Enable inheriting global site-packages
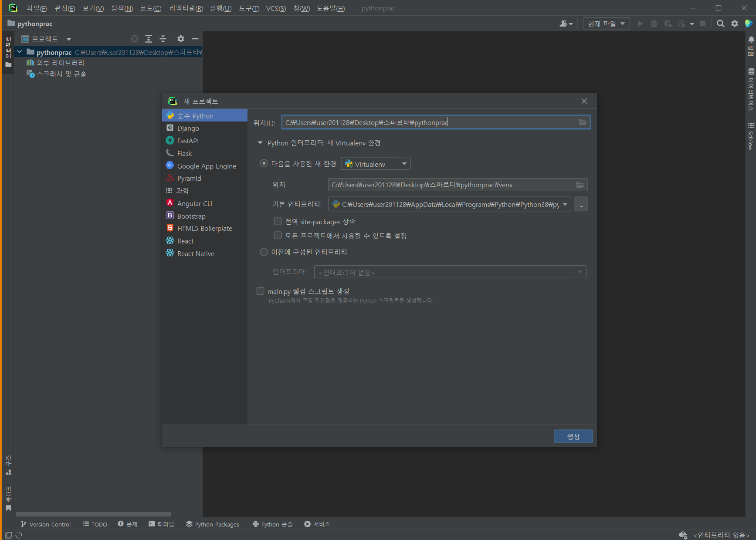The height and width of the screenshot is (540, 756). tap(278, 221)
